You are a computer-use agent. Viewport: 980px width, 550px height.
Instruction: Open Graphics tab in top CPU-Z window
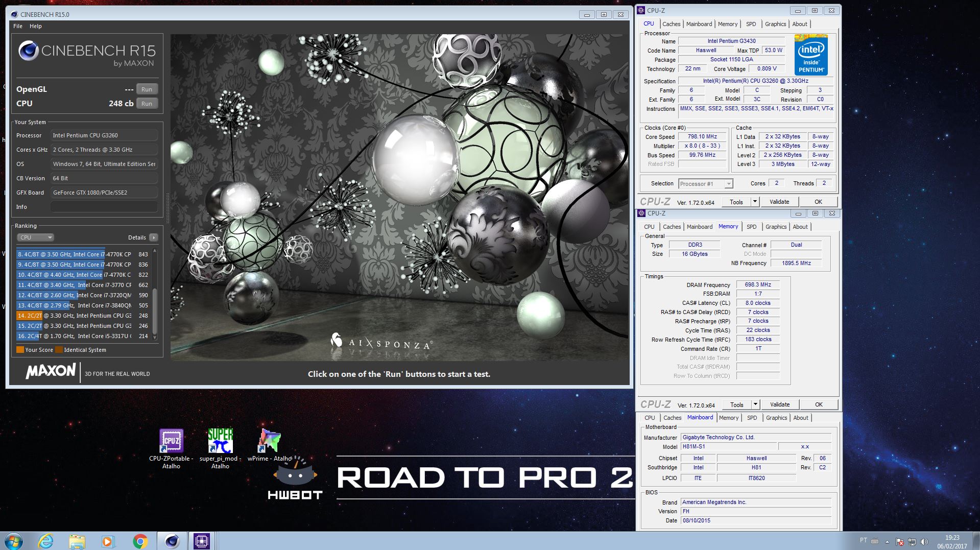click(x=775, y=24)
